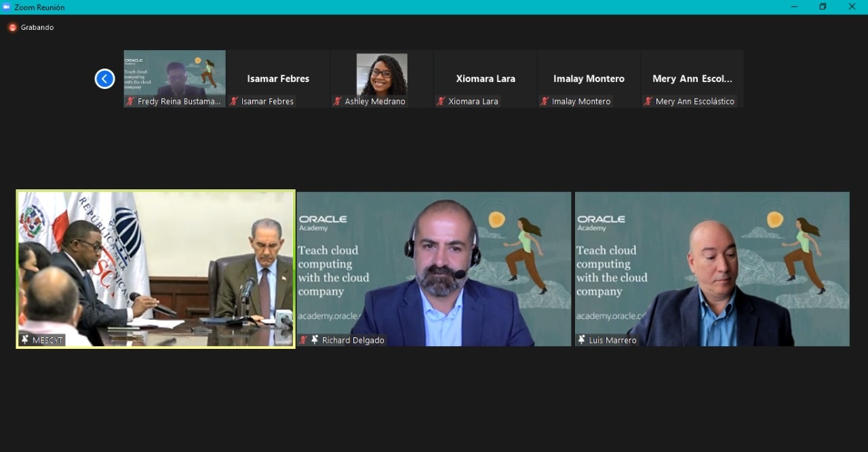The width and height of the screenshot is (868, 452).
Task: Click muted mic icon on Imalay Montero
Action: (545, 101)
